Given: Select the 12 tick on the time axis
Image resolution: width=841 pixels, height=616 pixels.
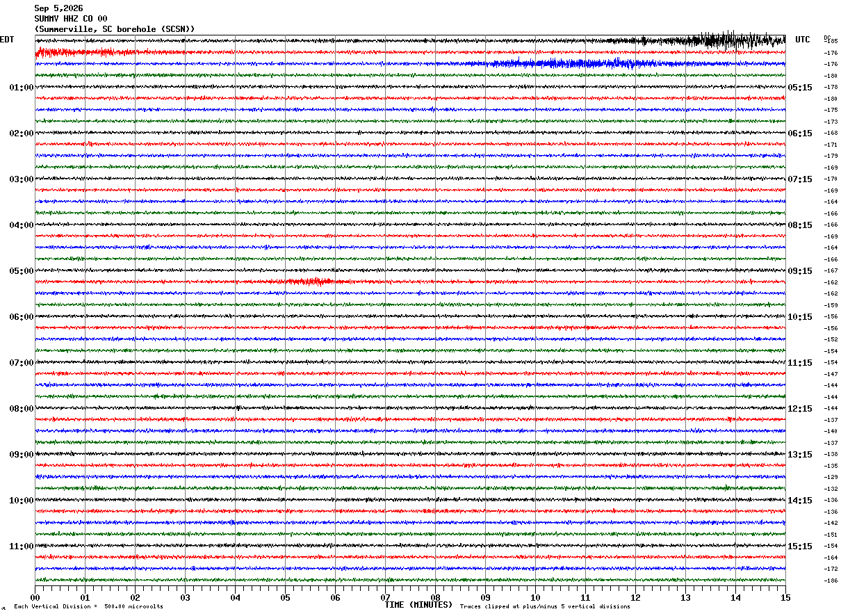Looking at the screenshot, I should click(x=635, y=597).
